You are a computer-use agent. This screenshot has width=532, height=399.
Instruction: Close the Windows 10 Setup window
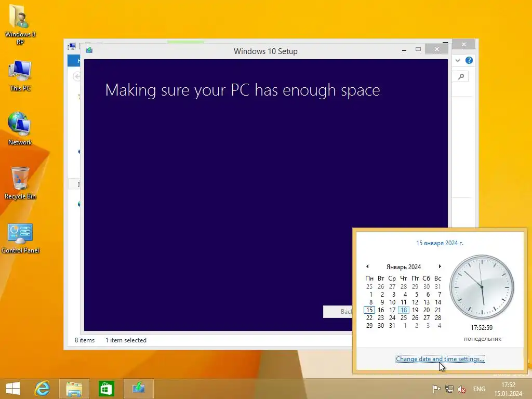436,49
